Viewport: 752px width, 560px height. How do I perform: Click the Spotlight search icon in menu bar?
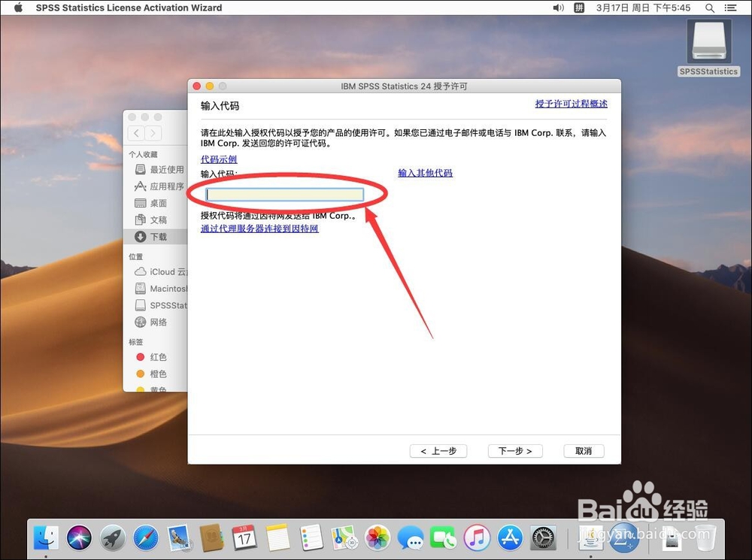coord(709,8)
